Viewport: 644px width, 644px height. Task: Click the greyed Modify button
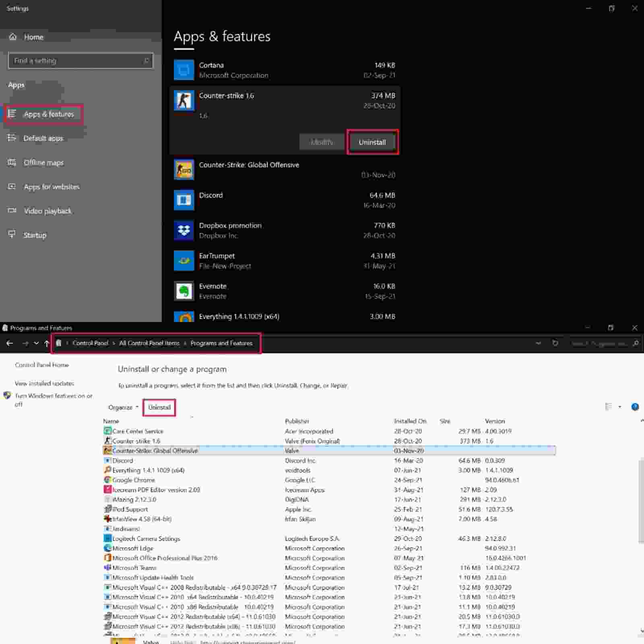322,142
